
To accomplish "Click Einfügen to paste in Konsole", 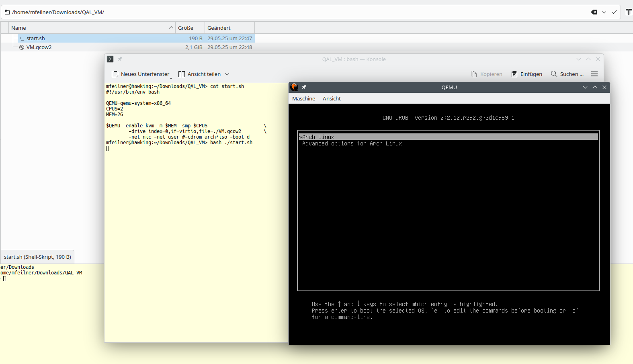I will [526, 74].
